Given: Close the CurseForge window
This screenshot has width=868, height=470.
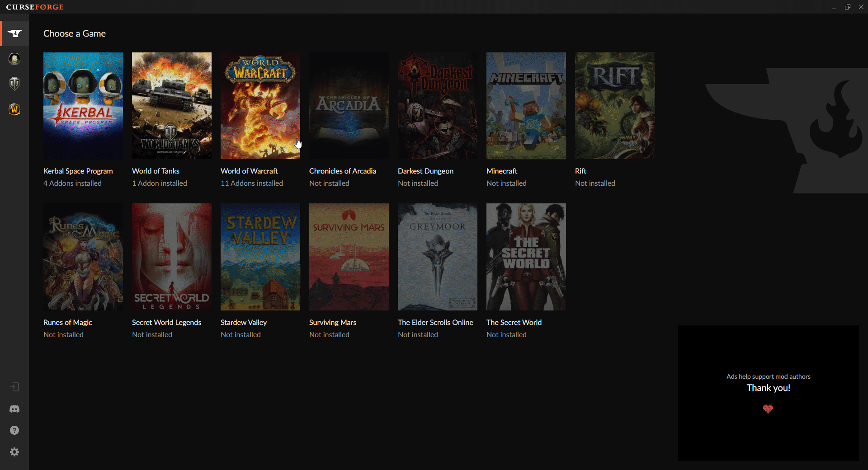Looking at the screenshot, I should point(861,7).
